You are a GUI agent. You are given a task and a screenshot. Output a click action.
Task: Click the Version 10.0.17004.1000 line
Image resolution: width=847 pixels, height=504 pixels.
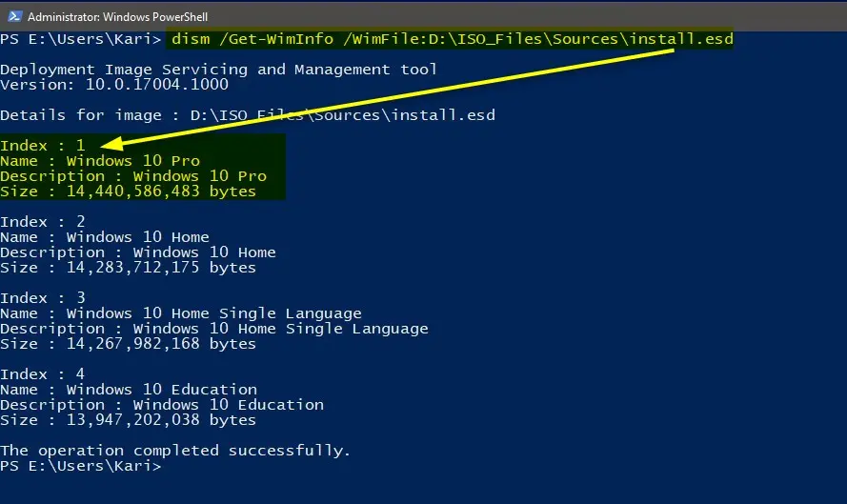[x=113, y=85]
